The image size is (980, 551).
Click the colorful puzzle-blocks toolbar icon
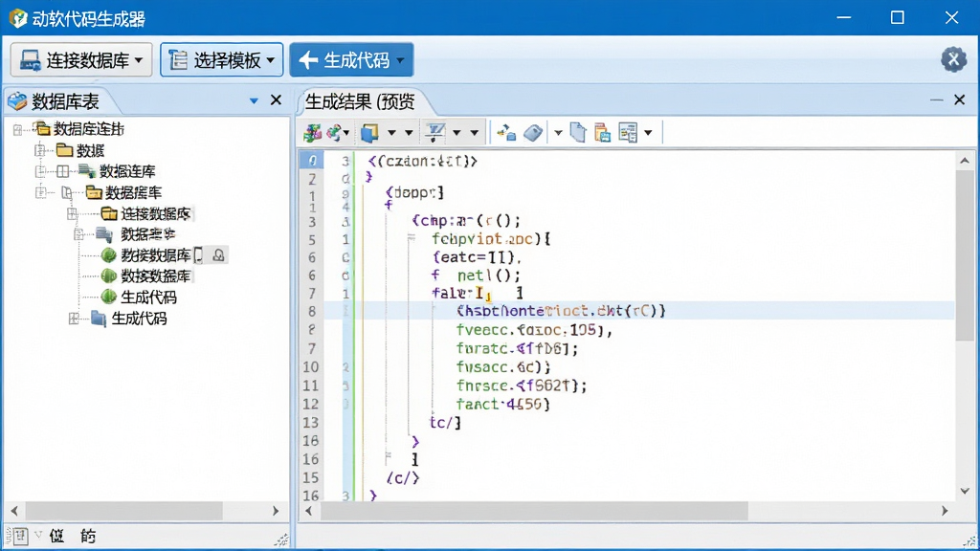313,132
